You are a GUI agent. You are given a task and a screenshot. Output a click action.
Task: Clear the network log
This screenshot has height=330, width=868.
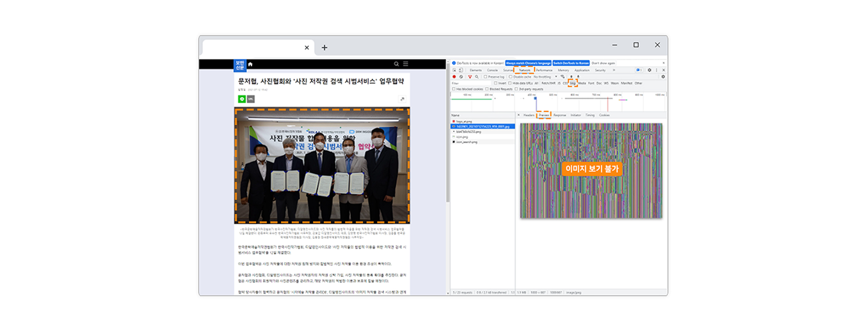[461, 77]
